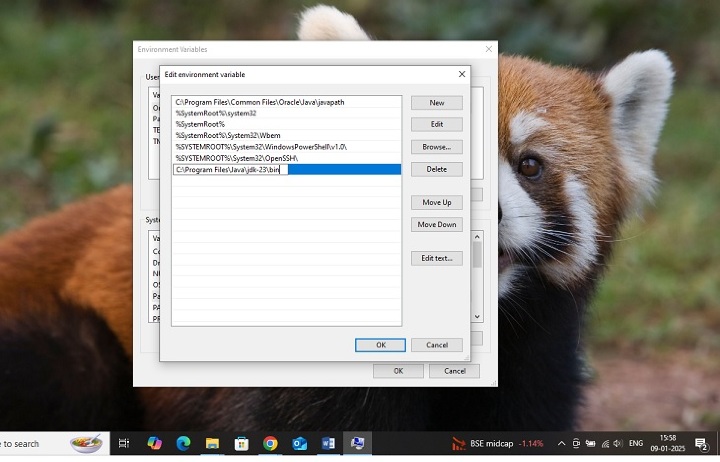The height and width of the screenshot is (462, 720).
Task: Launch Google Chrome from the taskbar
Action: [270, 444]
